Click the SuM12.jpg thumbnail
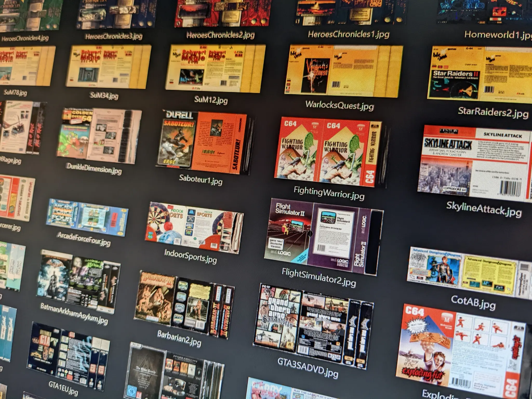The width and height of the screenshot is (532, 399). point(215,69)
